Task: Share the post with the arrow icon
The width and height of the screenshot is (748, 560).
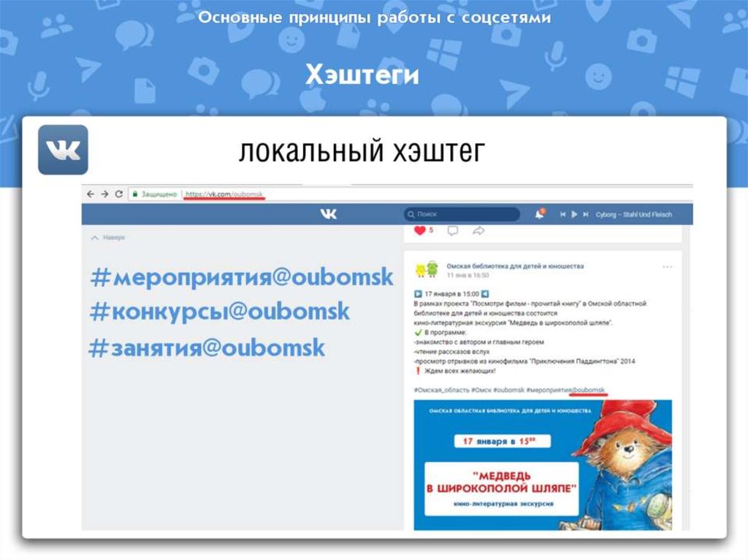Action: point(478,231)
